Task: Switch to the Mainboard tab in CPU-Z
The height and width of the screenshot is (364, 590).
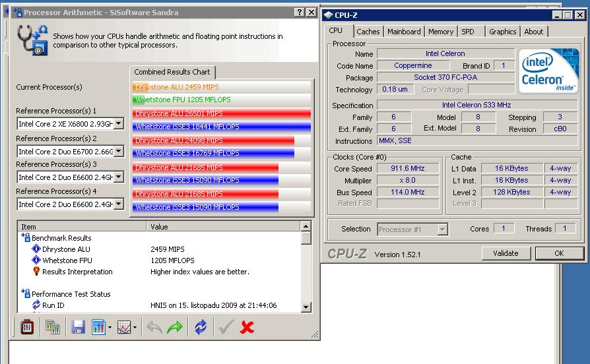Action: click(x=404, y=32)
